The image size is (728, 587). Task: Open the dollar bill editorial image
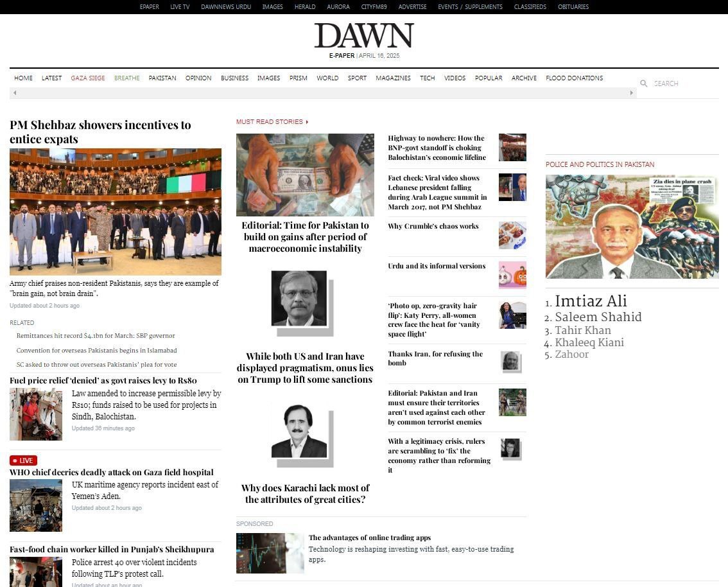click(x=305, y=175)
